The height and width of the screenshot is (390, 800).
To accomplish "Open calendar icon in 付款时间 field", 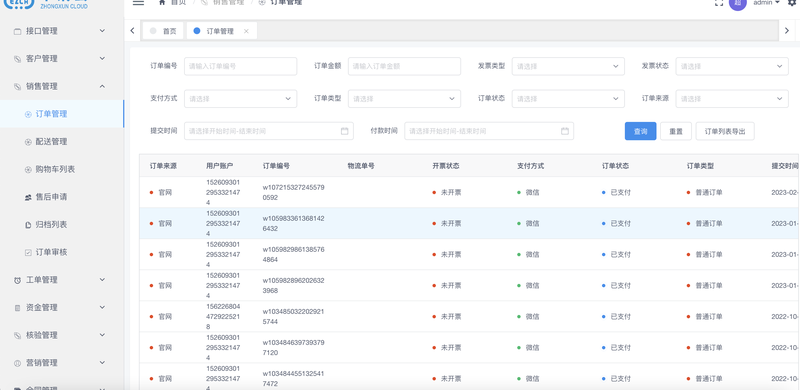I will 565,131.
